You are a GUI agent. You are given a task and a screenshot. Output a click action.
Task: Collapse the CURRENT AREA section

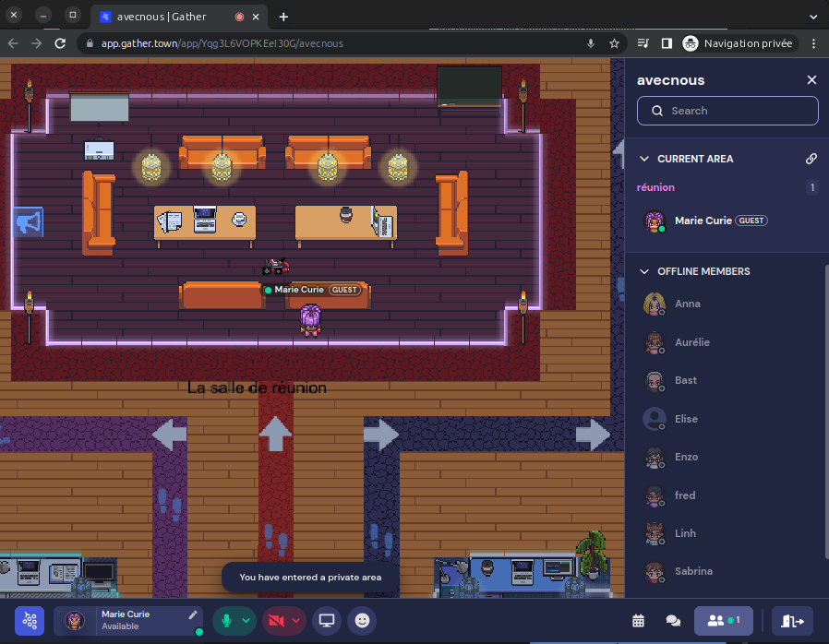[644, 159]
